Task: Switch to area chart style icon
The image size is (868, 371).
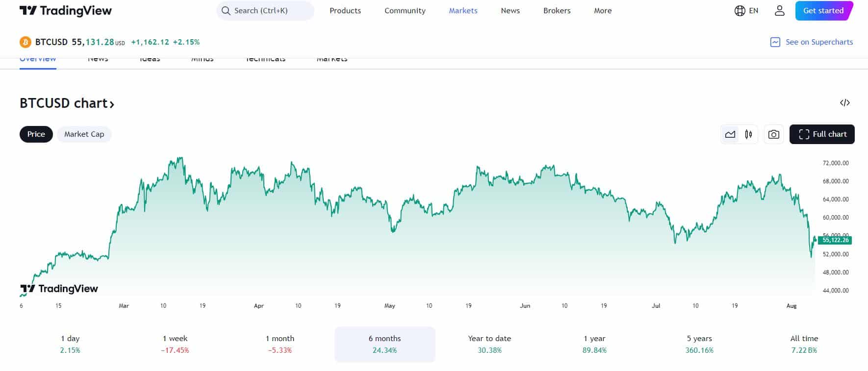Action: [x=730, y=134]
